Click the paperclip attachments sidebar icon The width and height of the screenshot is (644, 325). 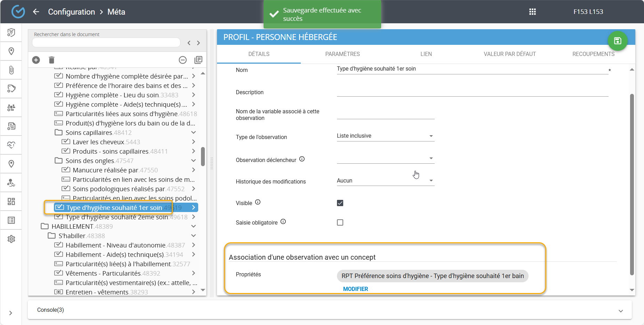pyautogui.click(x=11, y=70)
